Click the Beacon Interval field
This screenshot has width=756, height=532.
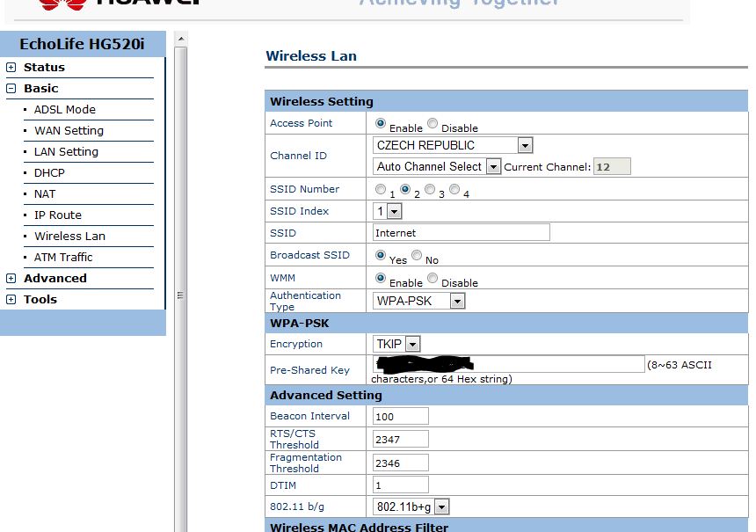point(401,416)
